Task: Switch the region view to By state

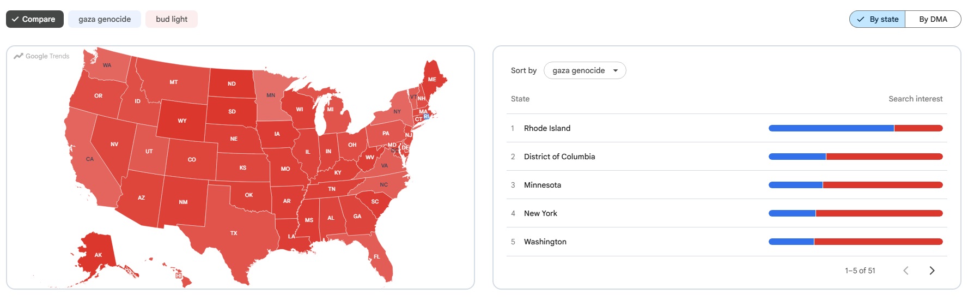Action: pos(878,19)
